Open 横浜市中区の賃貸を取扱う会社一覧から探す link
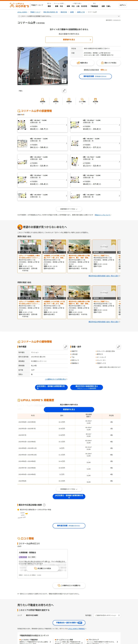This screenshot has height=644, width=138. [104, 276]
